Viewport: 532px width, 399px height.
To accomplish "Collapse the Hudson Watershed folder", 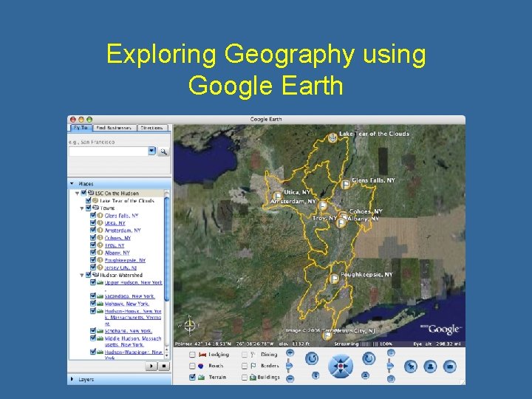I will (82, 275).
